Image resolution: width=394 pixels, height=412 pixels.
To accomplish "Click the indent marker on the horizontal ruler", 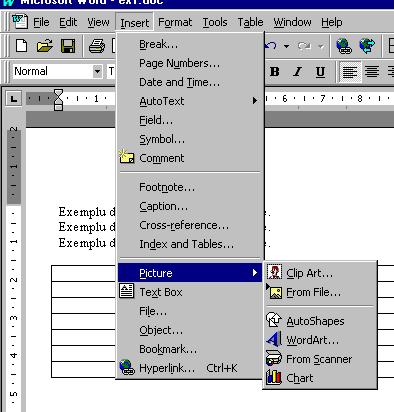I will point(58,99).
